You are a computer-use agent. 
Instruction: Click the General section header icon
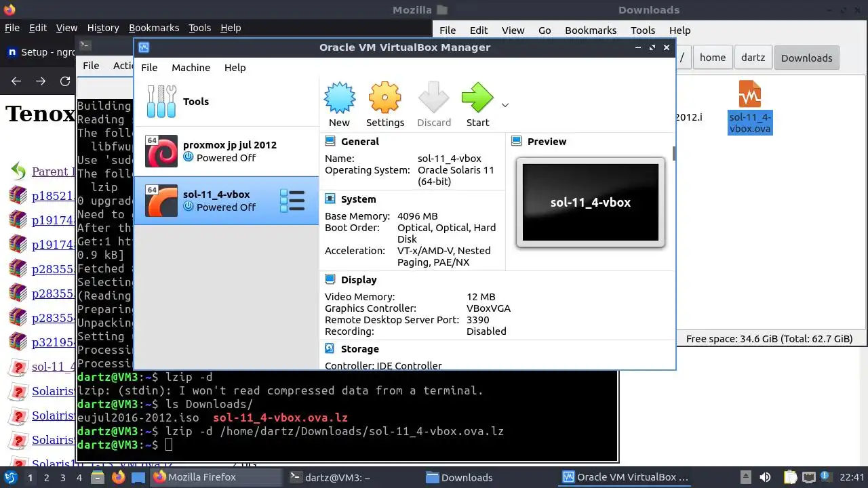(x=330, y=141)
